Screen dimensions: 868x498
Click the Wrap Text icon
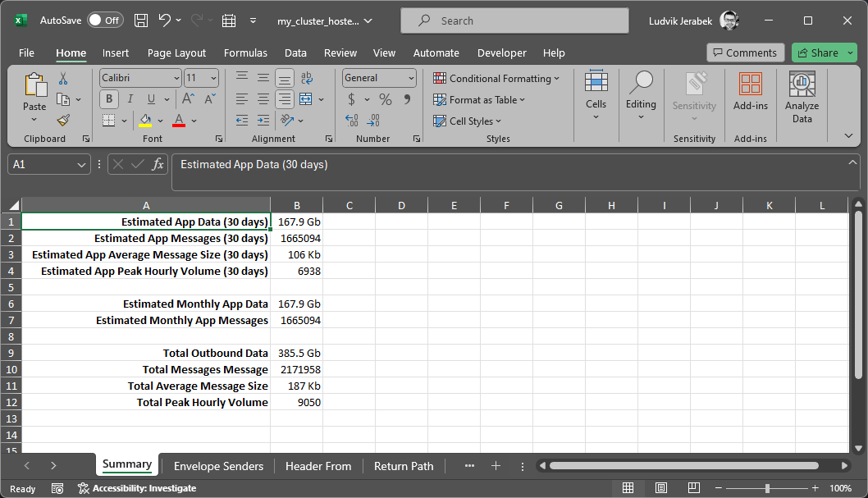(x=307, y=78)
